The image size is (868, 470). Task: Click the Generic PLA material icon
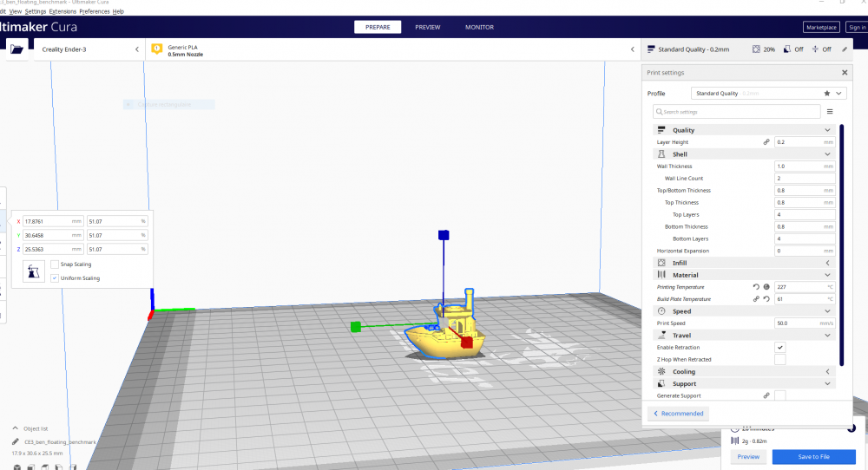(157, 49)
